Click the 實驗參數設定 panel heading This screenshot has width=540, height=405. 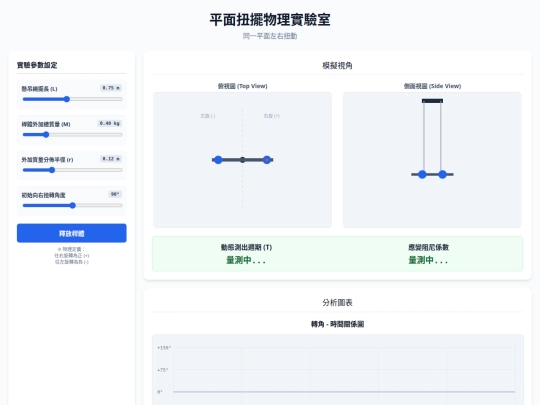37,65
